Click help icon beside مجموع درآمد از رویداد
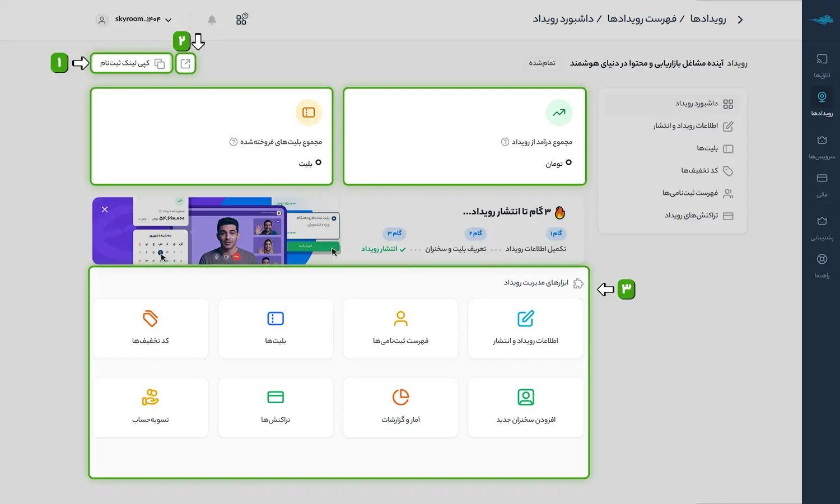Viewport: 840px width, 504px height. [x=505, y=142]
